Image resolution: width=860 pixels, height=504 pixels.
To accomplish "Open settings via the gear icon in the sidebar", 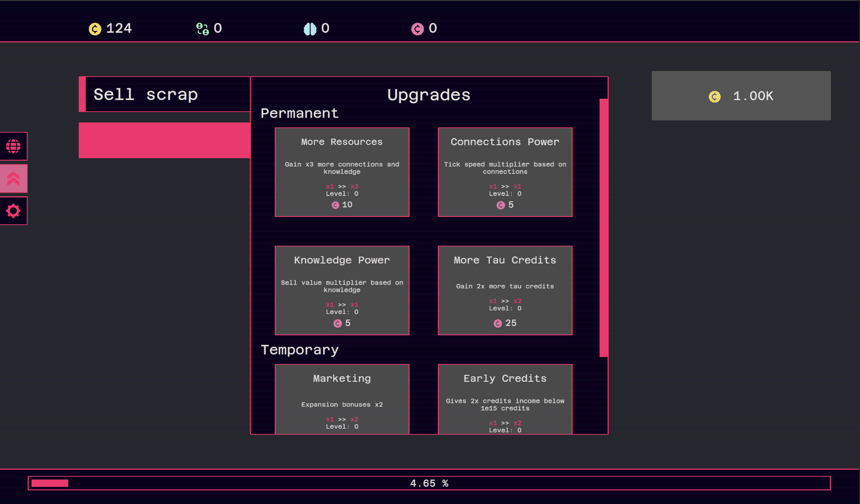I will pos(13,211).
